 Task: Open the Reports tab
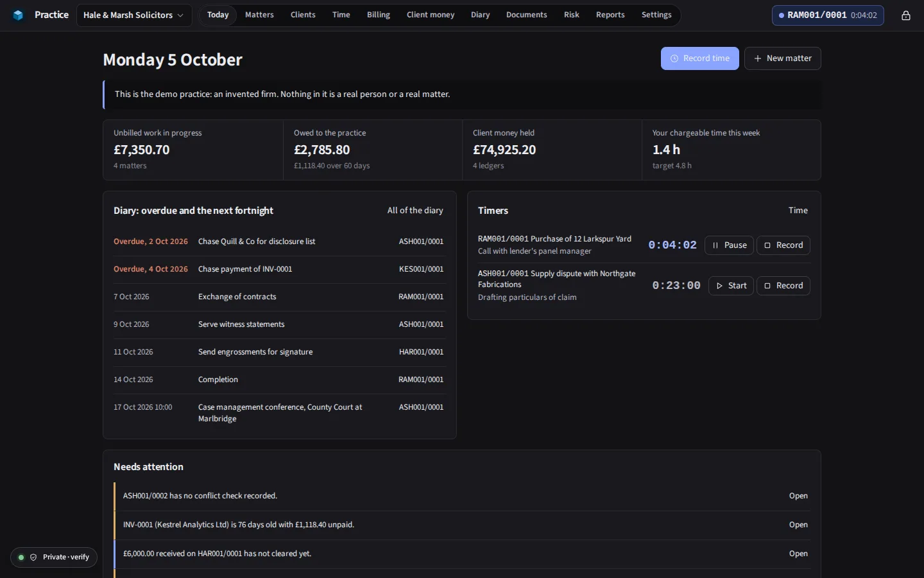(x=610, y=15)
